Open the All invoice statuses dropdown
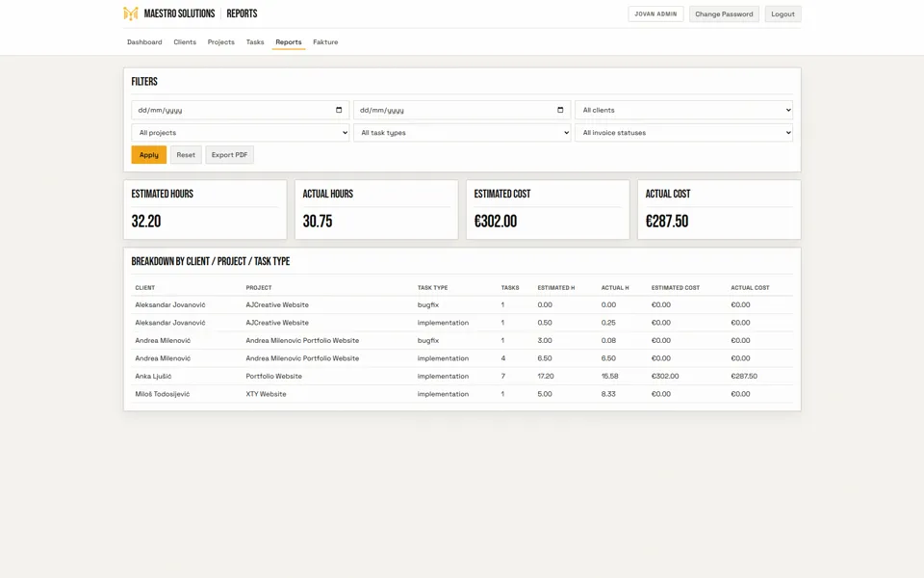 [x=683, y=133]
